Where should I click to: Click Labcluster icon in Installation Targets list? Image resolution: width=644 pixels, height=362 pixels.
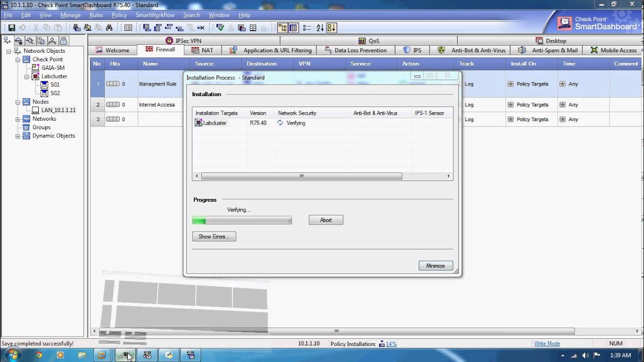199,123
